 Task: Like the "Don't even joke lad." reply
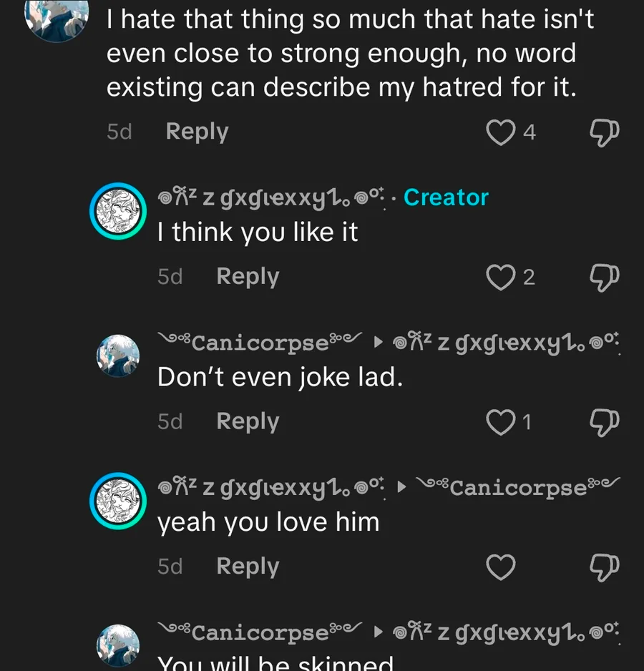pos(501,422)
